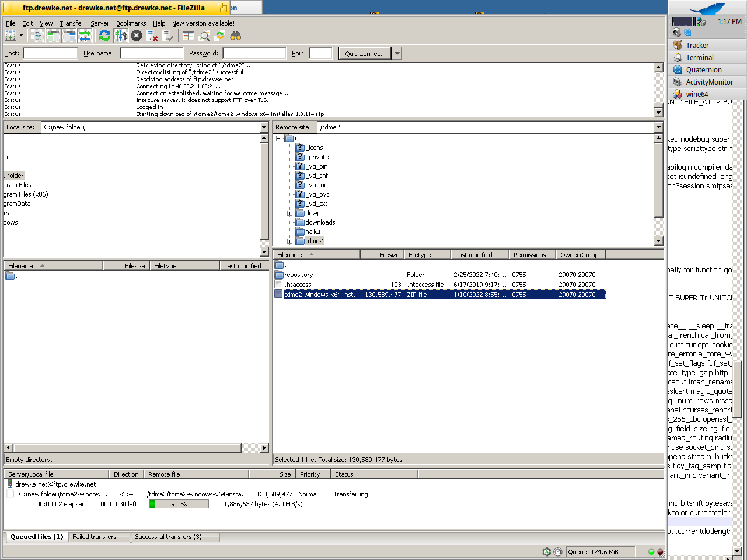Image resolution: width=747 pixels, height=560 pixels.
Task: Open the Server menu
Action: pos(100,23)
